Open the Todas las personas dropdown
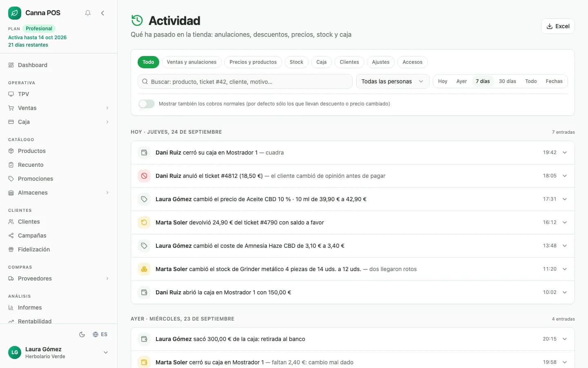Screen dimensions: 588x368 pos(393,81)
